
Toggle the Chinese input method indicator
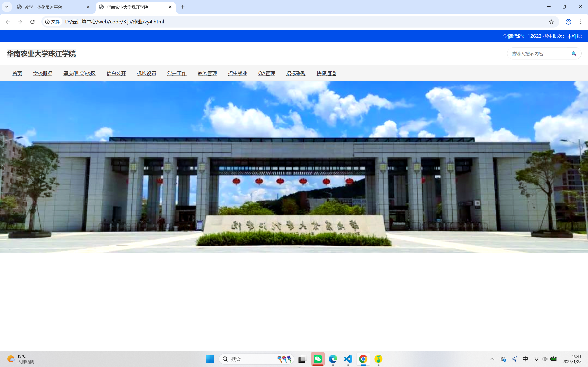[x=525, y=359]
